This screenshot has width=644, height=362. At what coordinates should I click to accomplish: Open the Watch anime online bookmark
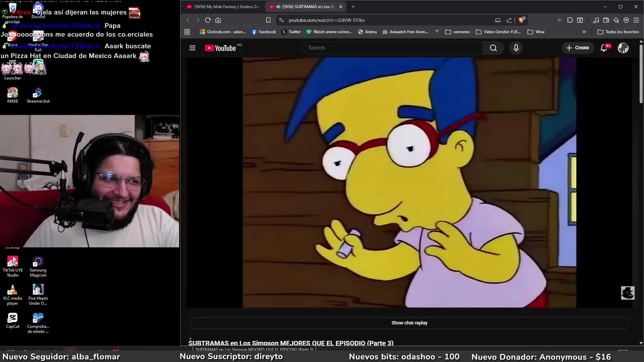click(x=329, y=32)
